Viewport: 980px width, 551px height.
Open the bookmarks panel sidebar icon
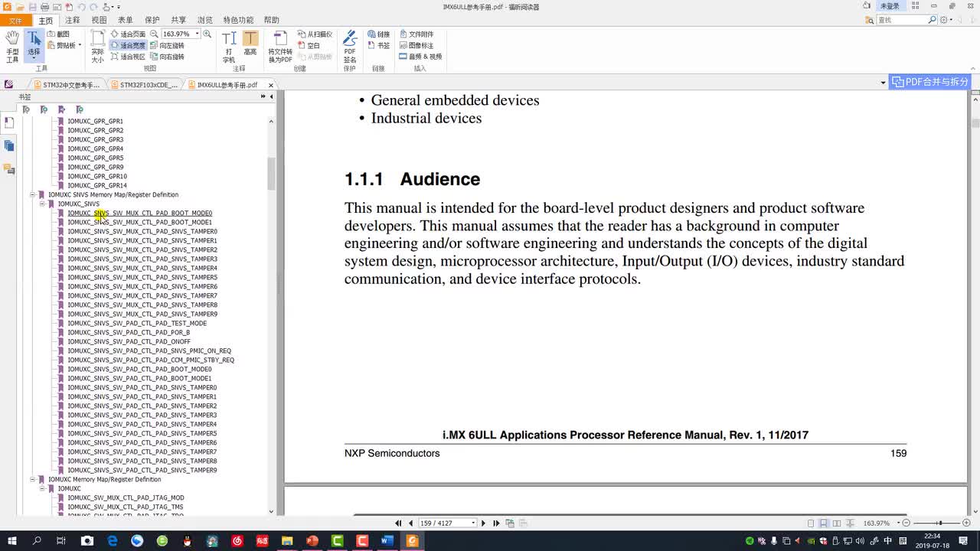(9, 122)
